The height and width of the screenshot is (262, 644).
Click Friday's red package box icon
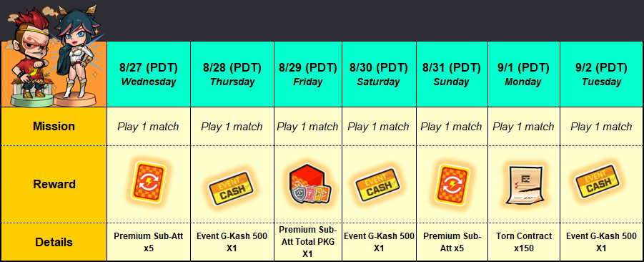tap(307, 184)
